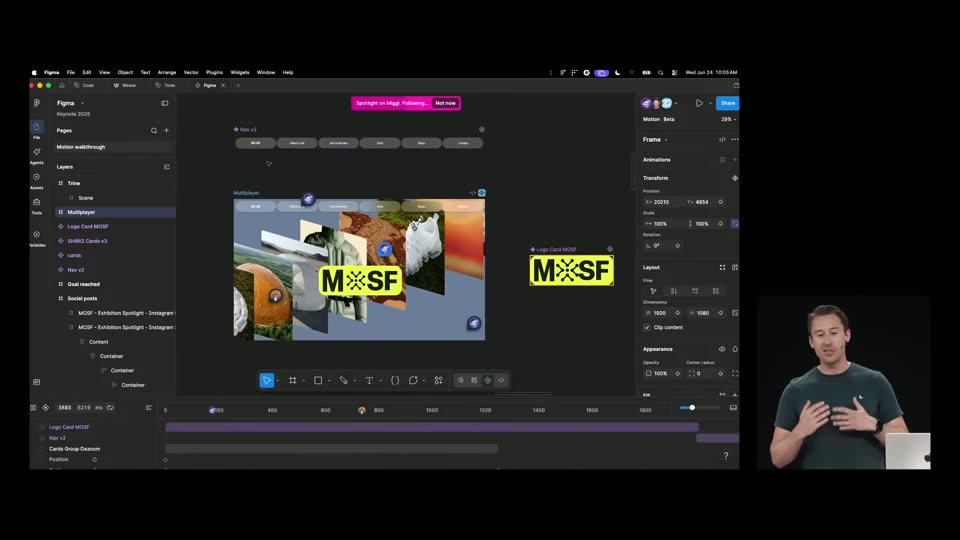This screenshot has width=960, height=540.
Task: Adjust the timeline zoom slider
Action: [692, 408]
